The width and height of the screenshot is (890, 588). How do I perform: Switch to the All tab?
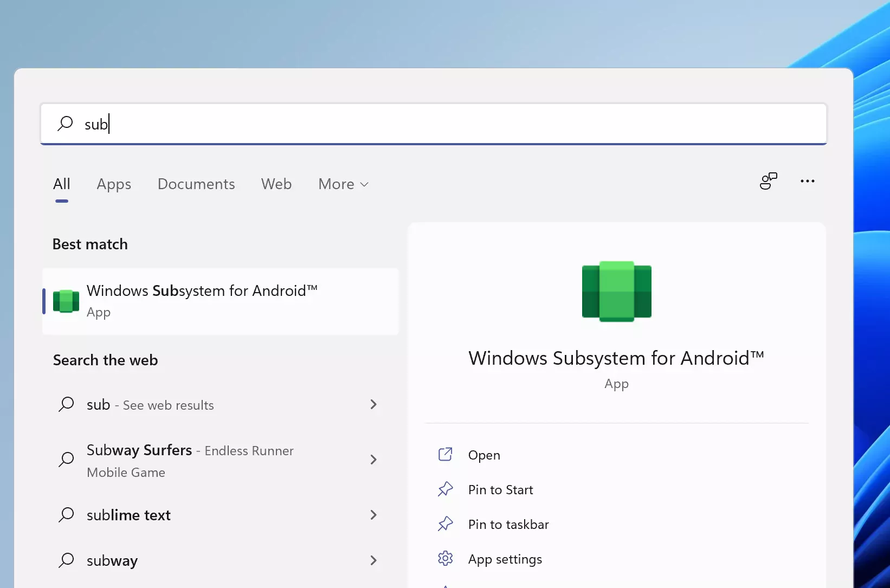pyautogui.click(x=62, y=184)
